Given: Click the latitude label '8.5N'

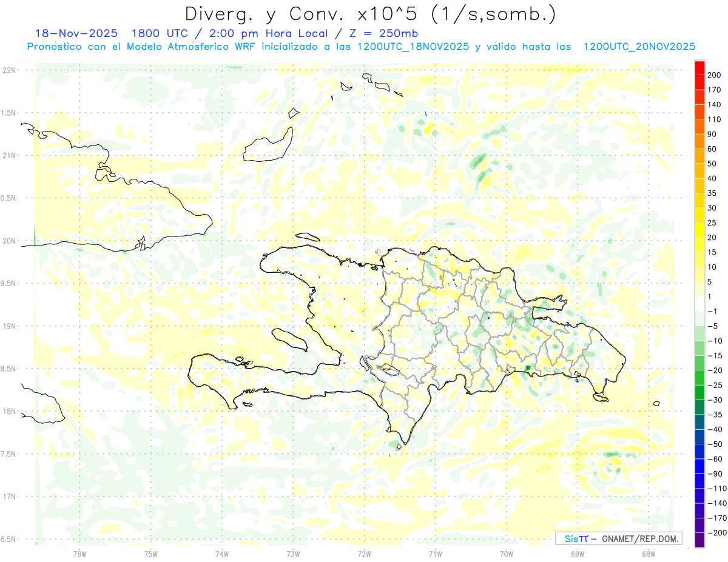Looking at the screenshot, I should 8,369.
